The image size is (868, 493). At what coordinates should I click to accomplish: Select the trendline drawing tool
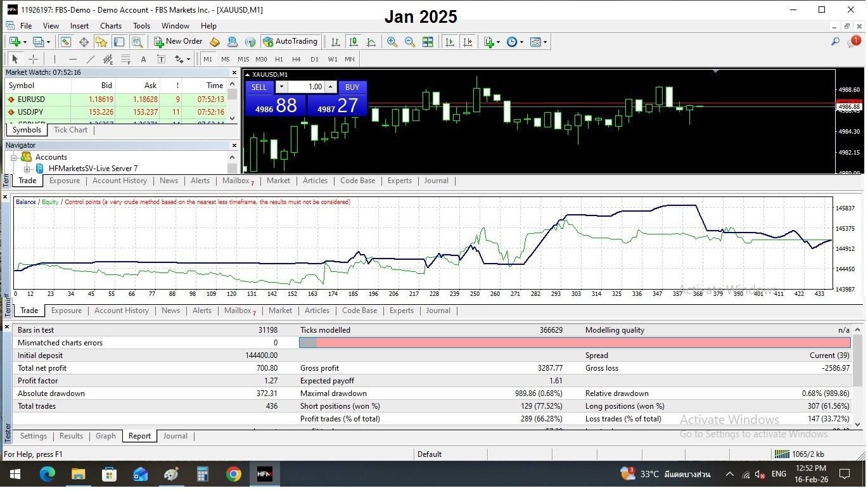point(90,59)
